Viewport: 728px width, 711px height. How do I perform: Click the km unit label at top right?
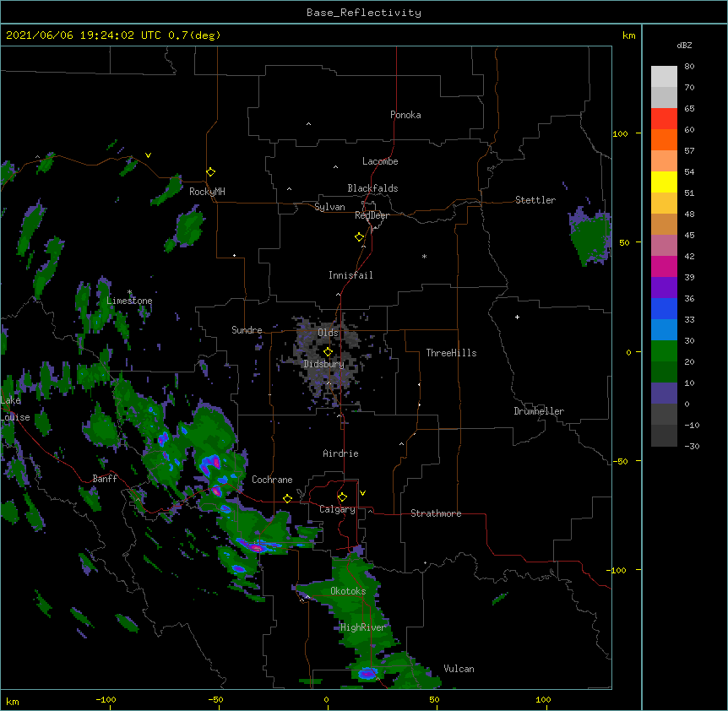[x=628, y=35]
